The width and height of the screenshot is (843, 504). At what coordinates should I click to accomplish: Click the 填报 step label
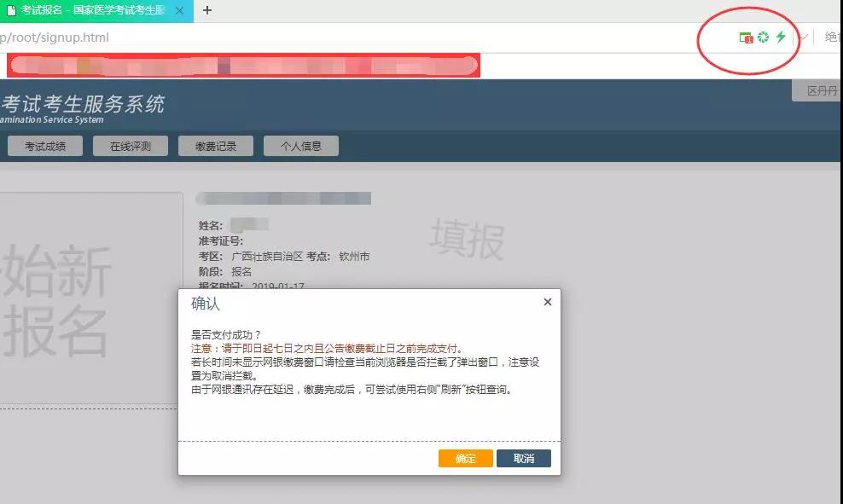pyautogui.click(x=467, y=239)
